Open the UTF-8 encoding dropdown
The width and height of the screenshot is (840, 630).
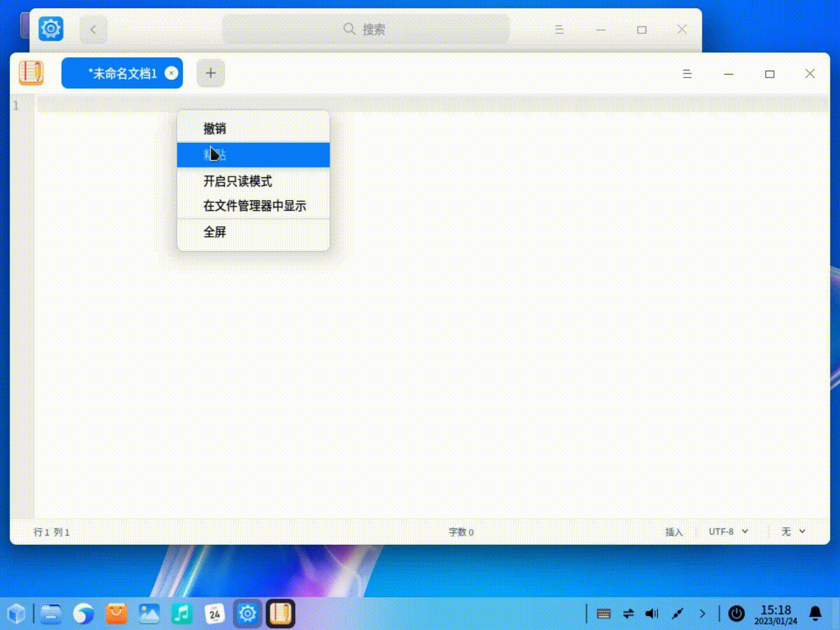tap(727, 531)
